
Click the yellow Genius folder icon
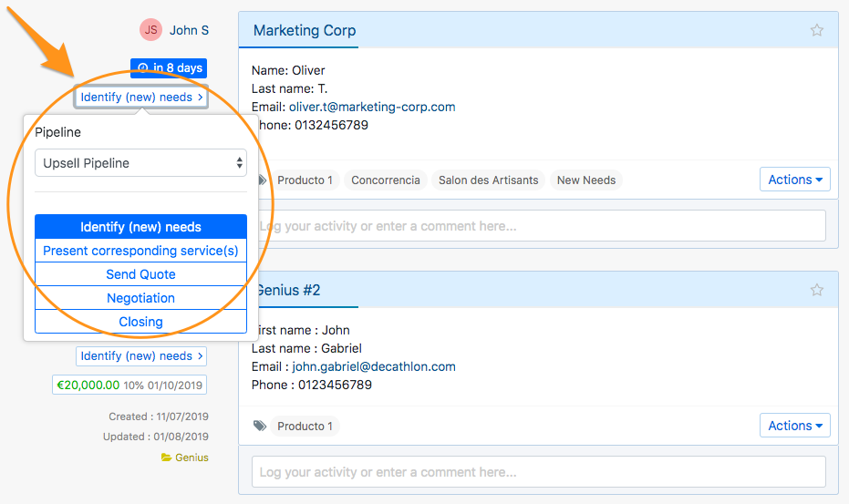pos(166,458)
